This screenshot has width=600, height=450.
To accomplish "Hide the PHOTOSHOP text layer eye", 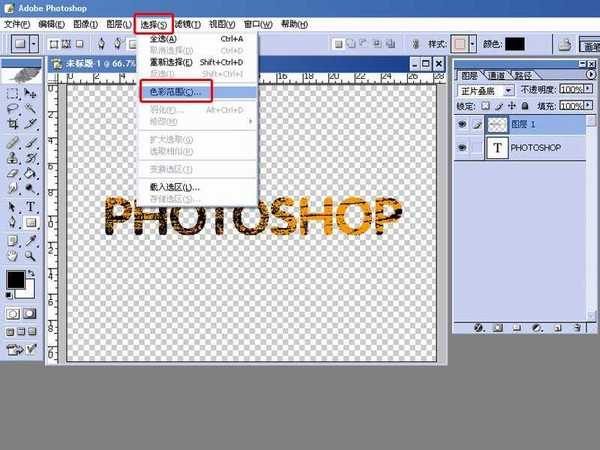I will 462,147.
